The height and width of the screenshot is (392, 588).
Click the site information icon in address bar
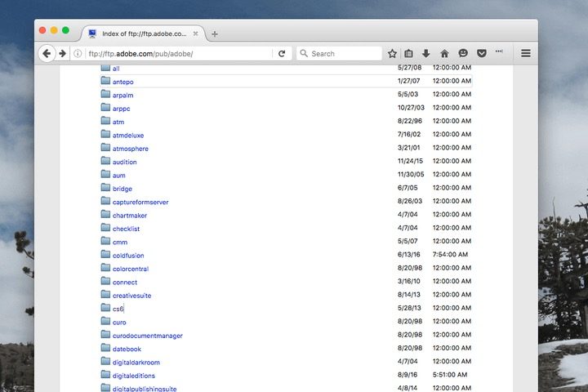[x=78, y=53]
